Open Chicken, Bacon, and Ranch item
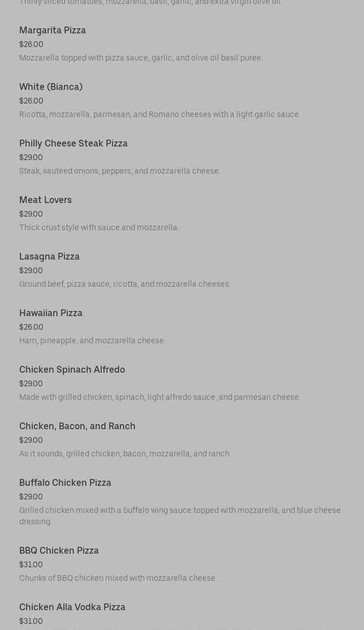Viewport: 364px width, 630px height. click(77, 426)
